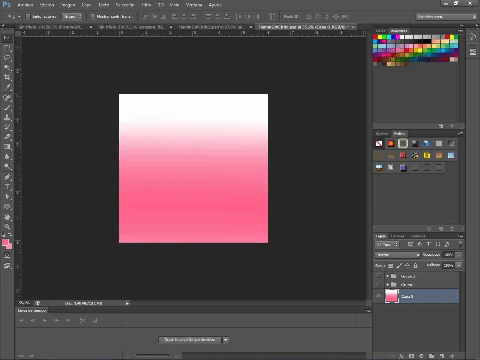Screen dimensions: 480x360
Task: Select the Rectangular Marquee tool
Action: [7, 48]
